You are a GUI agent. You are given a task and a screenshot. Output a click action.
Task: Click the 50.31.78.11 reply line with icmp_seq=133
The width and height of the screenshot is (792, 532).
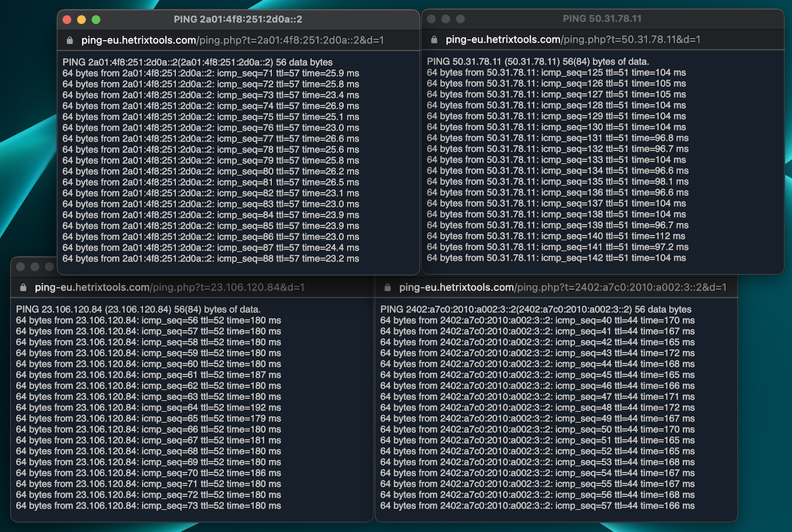point(556,159)
